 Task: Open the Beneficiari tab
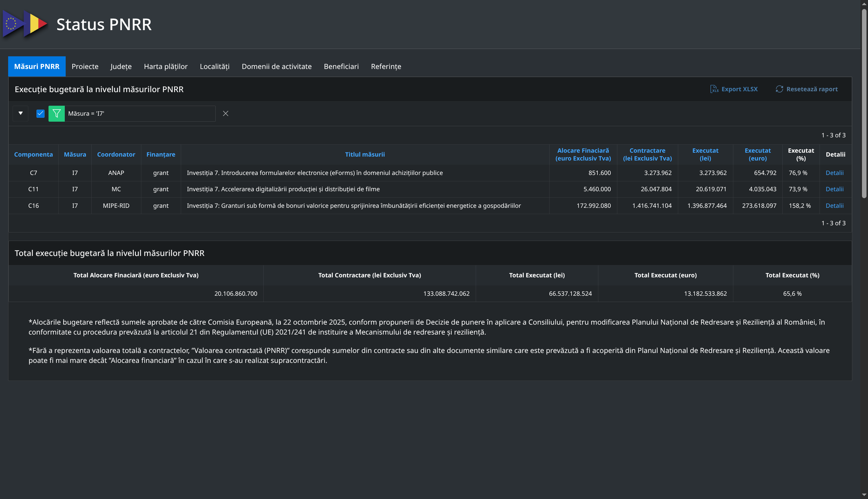pos(341,67)
